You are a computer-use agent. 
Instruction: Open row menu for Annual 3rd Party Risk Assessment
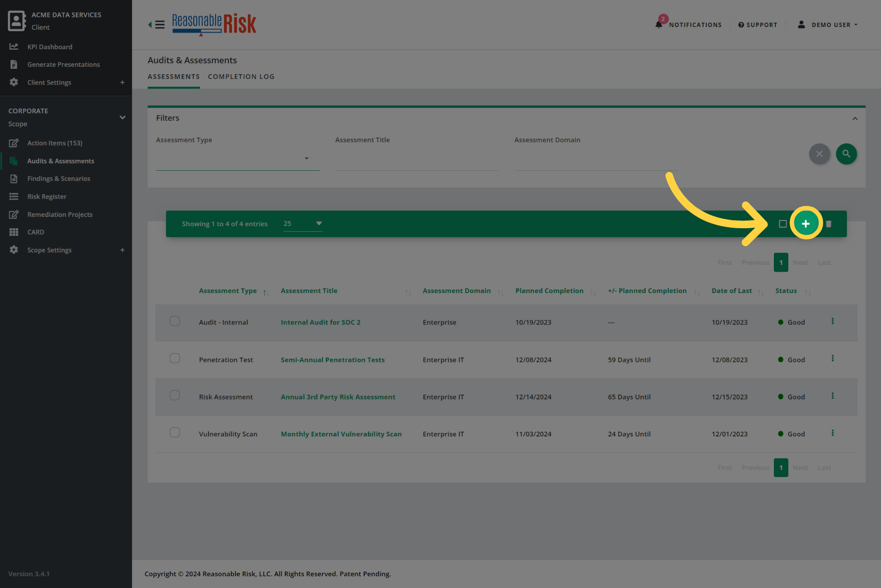coord(833,396)
